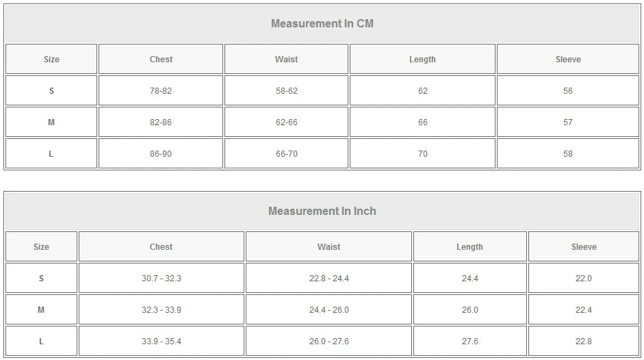The width and height of the screenshot is (644, 360).
Task: Click sleeve value 22.0 in Inch table
Action: [583, 279]
